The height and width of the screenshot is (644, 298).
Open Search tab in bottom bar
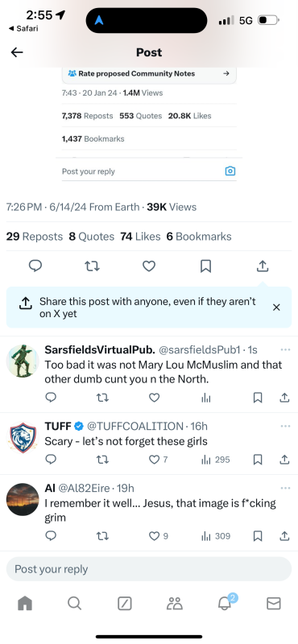tap(74, 603)
